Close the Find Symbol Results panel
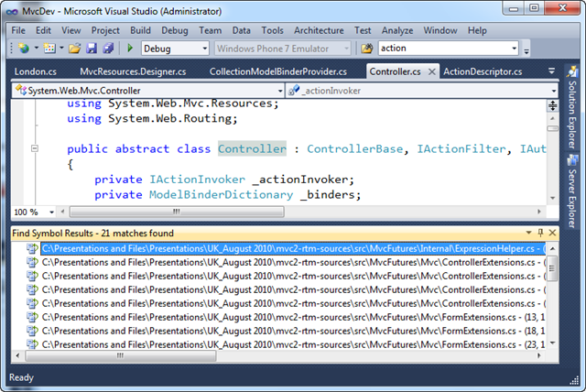This screenshot has width=586, height=392. [552, 233]
